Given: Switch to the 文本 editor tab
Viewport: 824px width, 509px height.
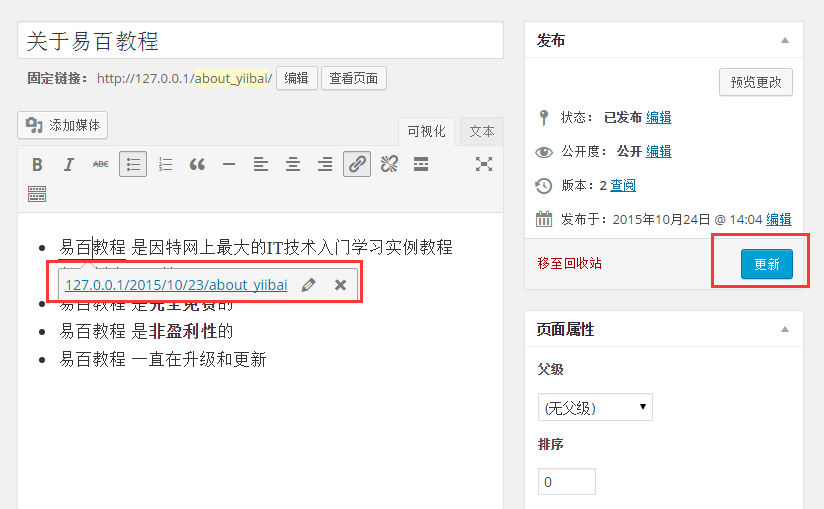Looking at the screenshot, I should pyautogui.click(x=482, y=131).
